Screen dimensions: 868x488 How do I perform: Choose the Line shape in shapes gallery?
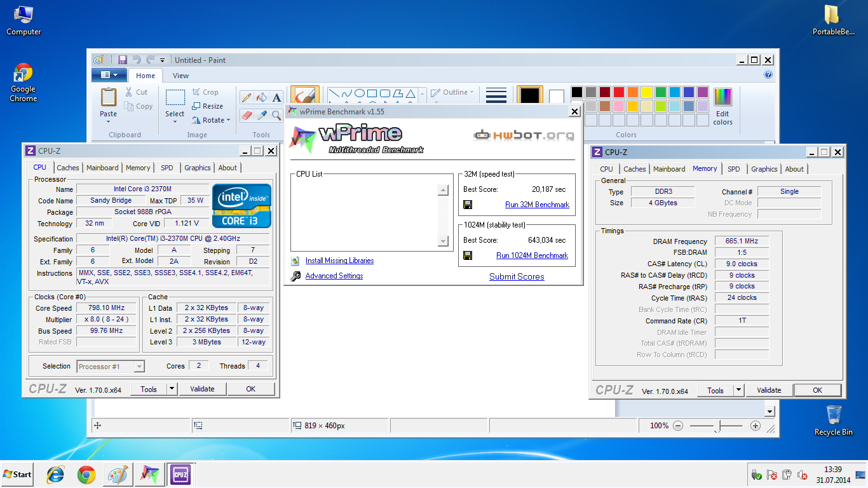[x=333, y=93]
